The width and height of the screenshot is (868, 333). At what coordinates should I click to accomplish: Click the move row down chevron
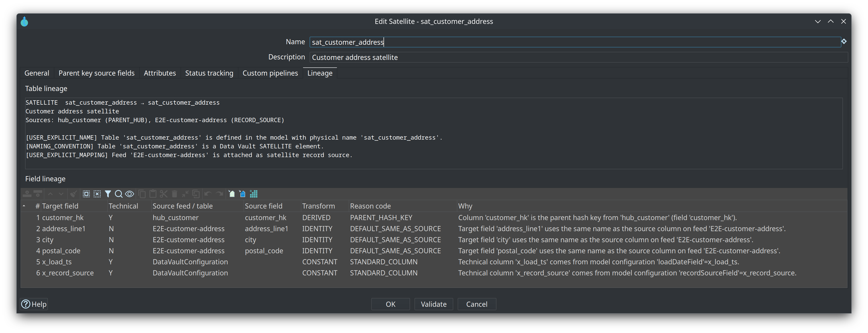click(x=61, y=194)
